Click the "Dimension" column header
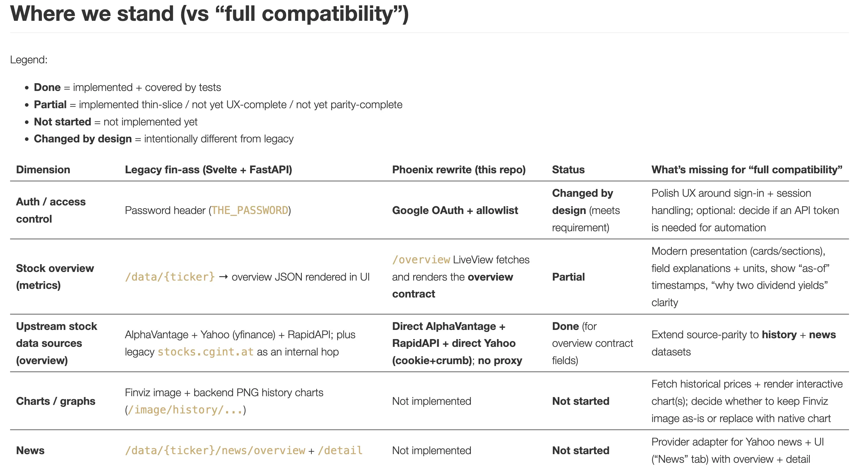 pyautogui.click(x=43, y=170)
